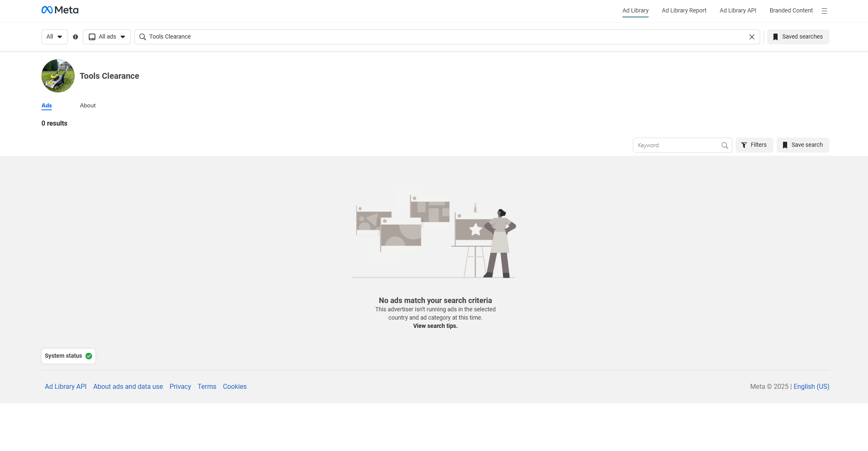Open the Cookies footer link

235,387
